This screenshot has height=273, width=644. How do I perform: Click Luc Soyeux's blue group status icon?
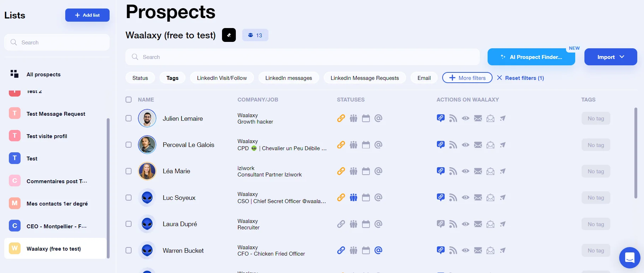tap(354, 197)
